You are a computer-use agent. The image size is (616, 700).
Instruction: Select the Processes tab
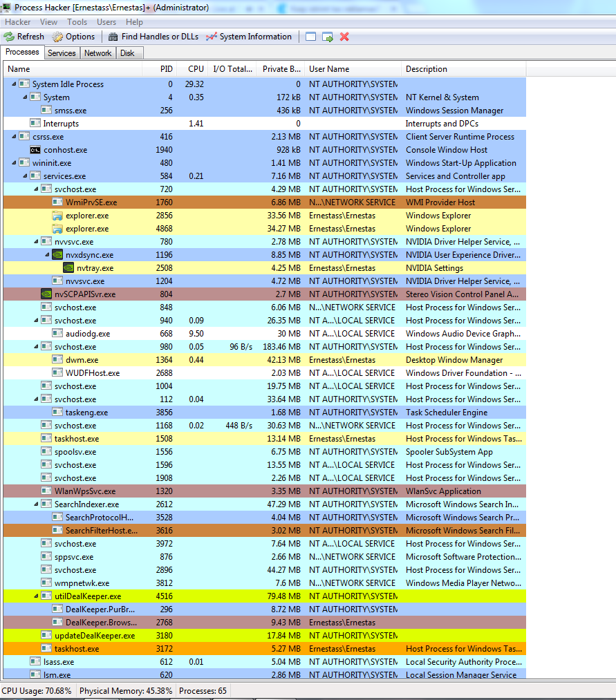[22, 53]
